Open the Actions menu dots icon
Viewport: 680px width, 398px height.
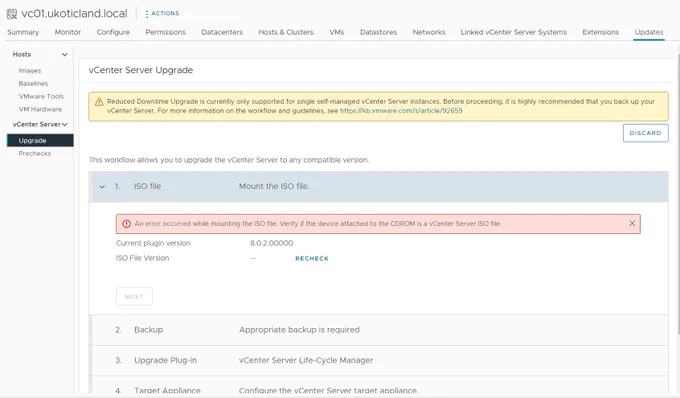click(147, 14)
